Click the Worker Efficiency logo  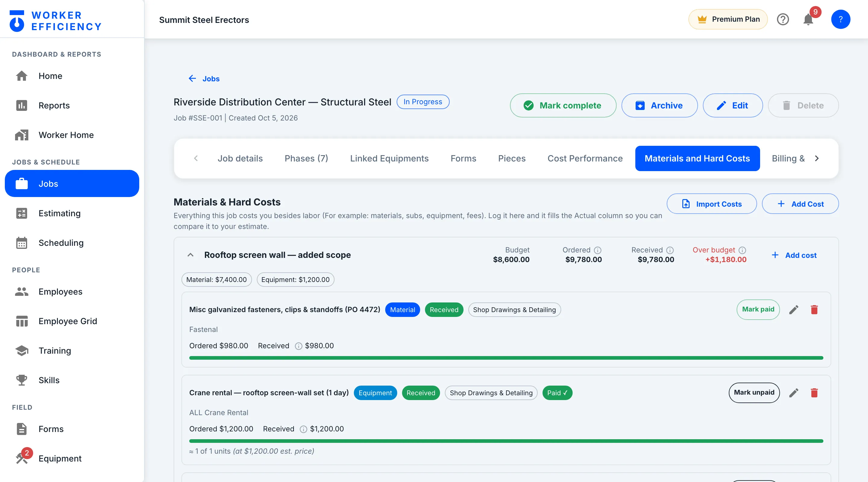point(55,20)
